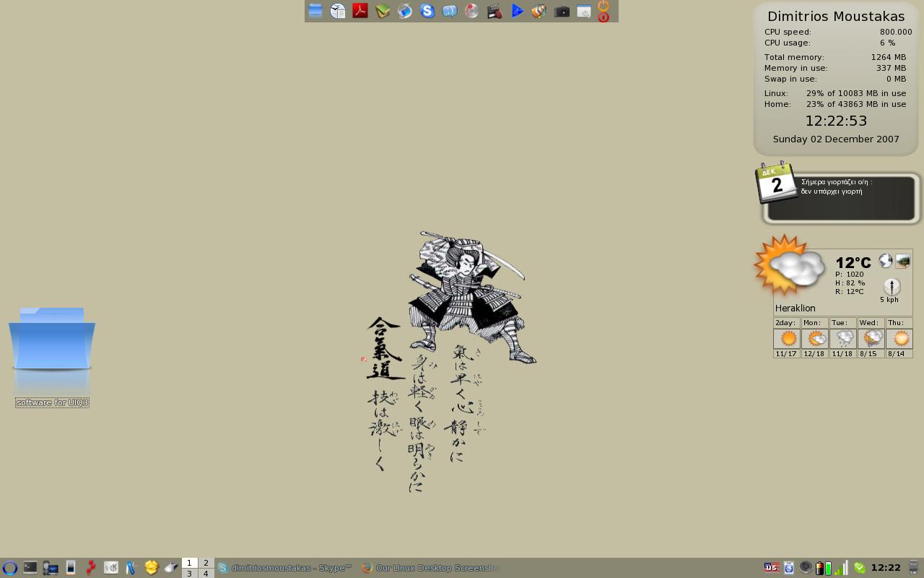Open the battery status tray icon

coord(824,568)
